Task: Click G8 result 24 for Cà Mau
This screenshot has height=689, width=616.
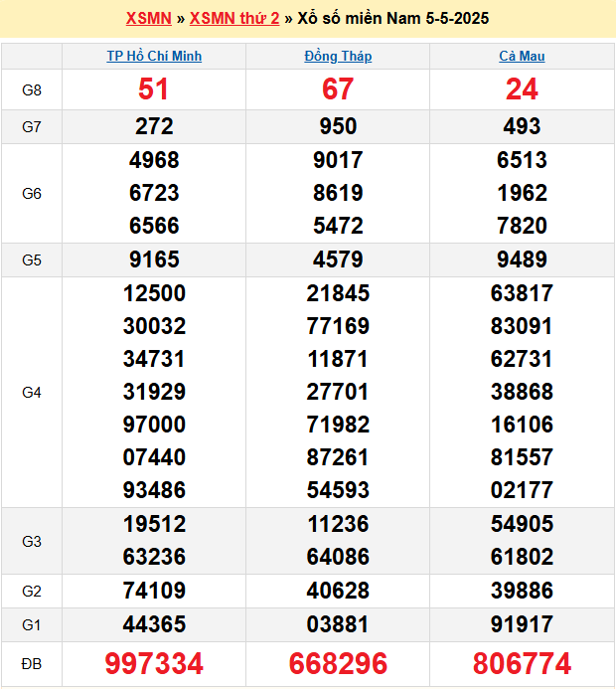Action: 522,89
